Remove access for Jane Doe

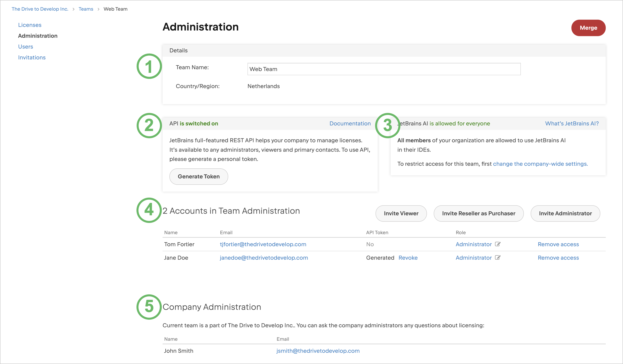[558, 257]
